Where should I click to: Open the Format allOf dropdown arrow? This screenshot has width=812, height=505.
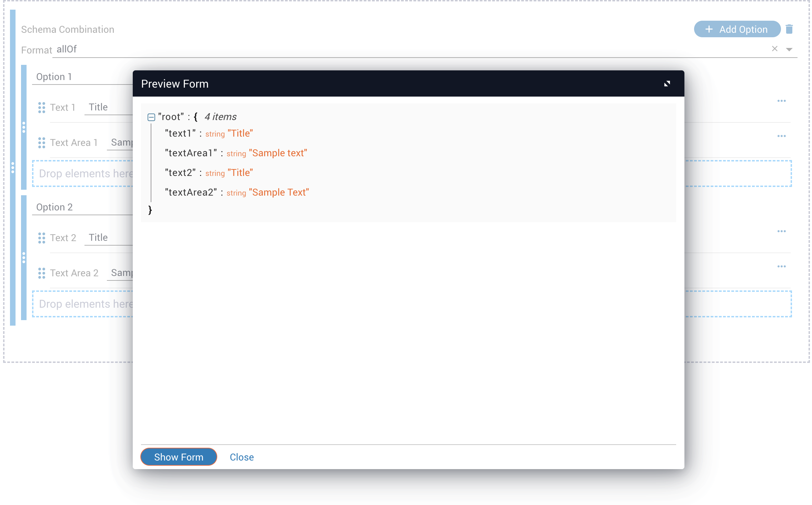789,50
